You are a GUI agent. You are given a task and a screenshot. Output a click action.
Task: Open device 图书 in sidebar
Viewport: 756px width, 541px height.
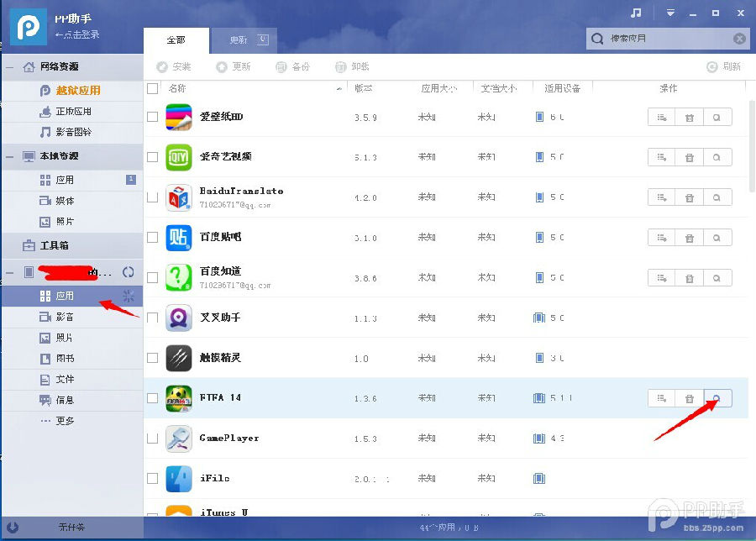coord(72,358)
